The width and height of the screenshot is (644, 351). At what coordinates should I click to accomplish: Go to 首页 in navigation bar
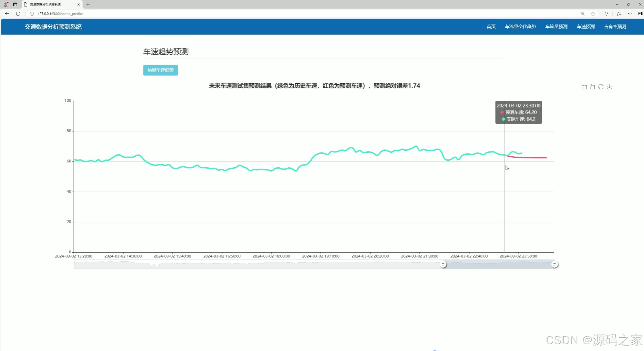coord(491,27)
